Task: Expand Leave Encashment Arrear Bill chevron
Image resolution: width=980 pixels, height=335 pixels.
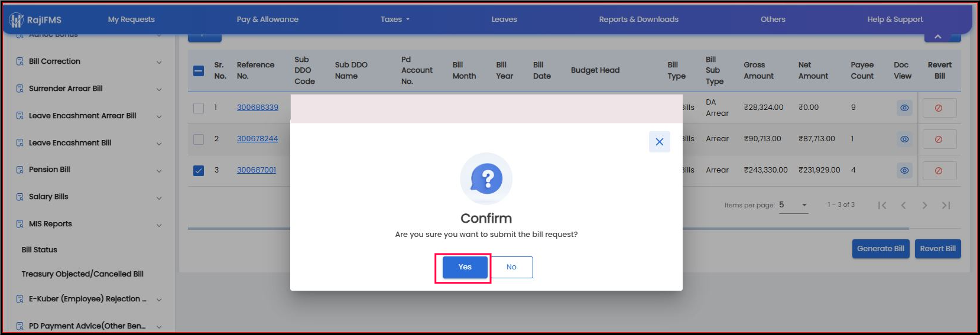Action: tap(159, 116)
